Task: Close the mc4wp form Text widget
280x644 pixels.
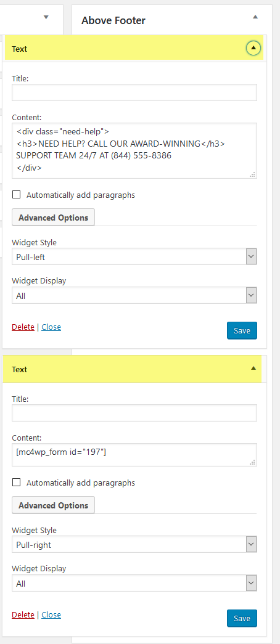Action: [x=51, y=614]
